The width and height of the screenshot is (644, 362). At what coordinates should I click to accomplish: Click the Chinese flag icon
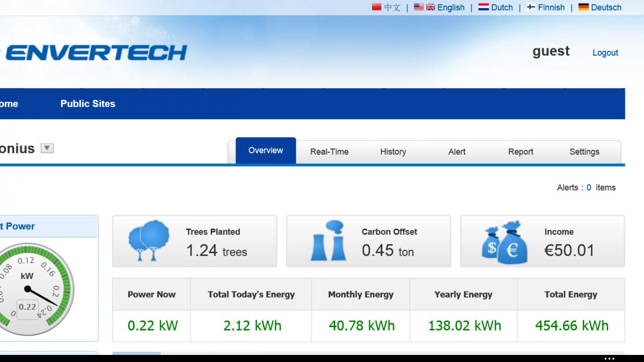pyautogui.click(x=377, y=7)
